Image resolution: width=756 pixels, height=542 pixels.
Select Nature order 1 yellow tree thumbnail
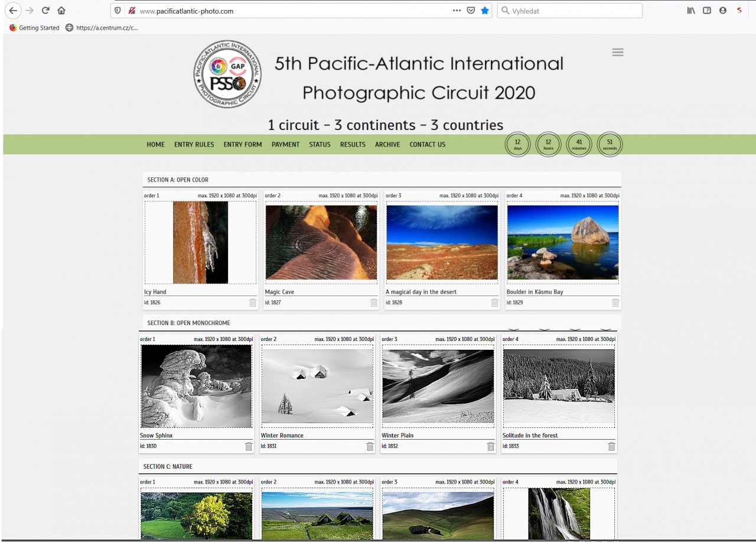click(196, 516)
